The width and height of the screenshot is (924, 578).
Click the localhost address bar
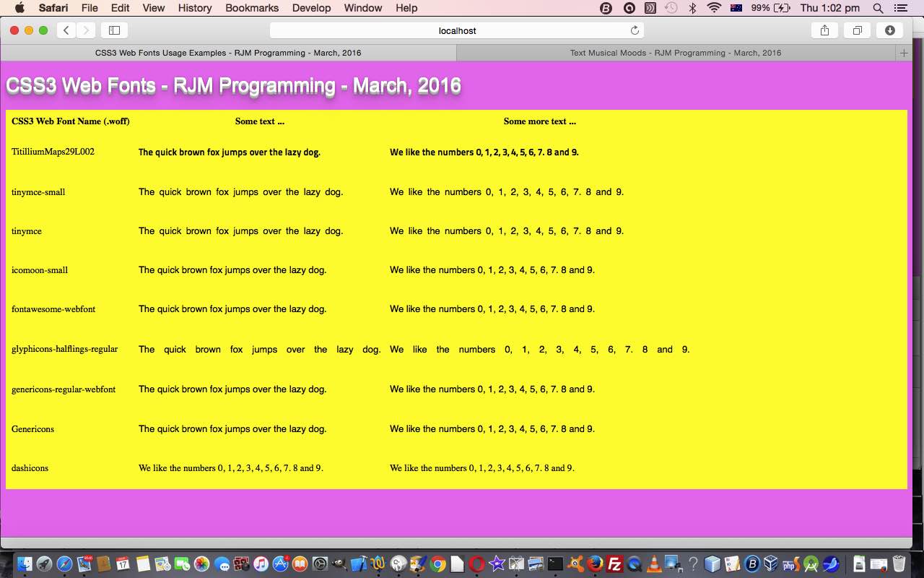457,30
